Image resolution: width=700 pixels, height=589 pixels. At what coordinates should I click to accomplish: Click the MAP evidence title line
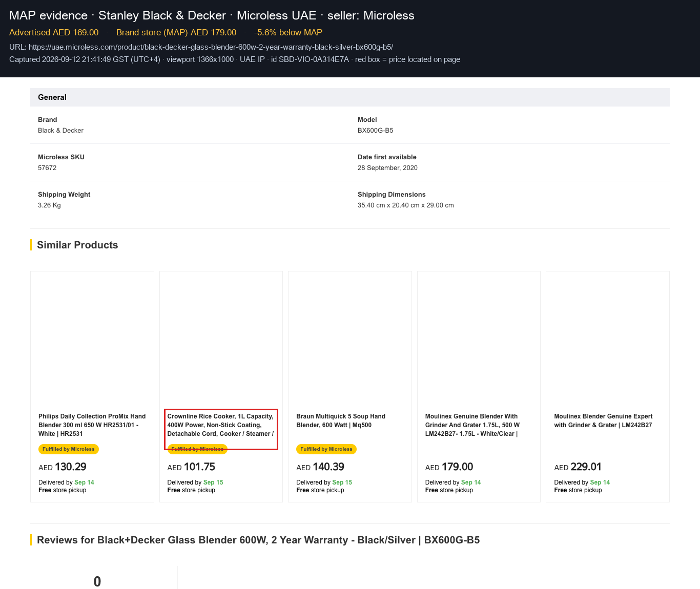(x=212, y=15)
